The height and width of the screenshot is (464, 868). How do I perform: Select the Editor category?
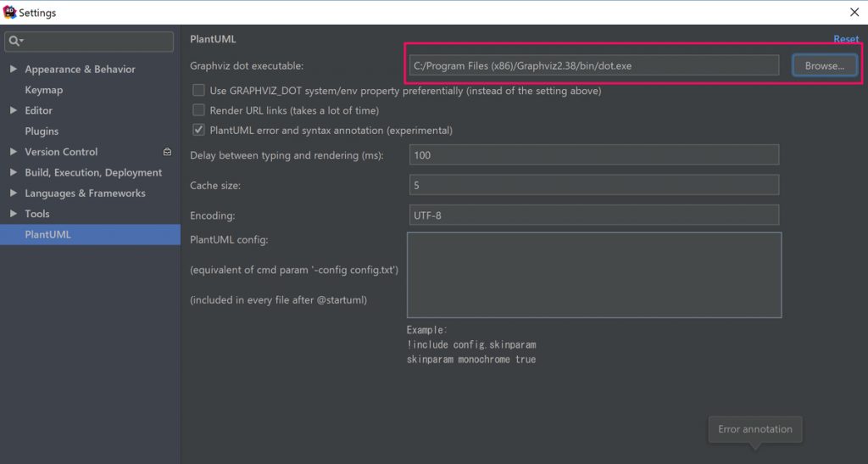pos(38,110)
